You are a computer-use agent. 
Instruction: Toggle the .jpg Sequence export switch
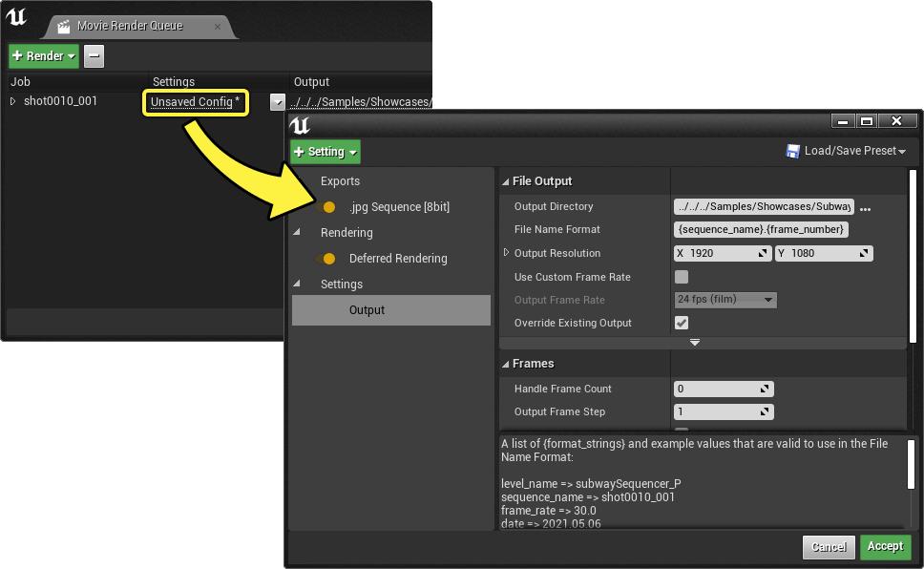coord(327,207)
